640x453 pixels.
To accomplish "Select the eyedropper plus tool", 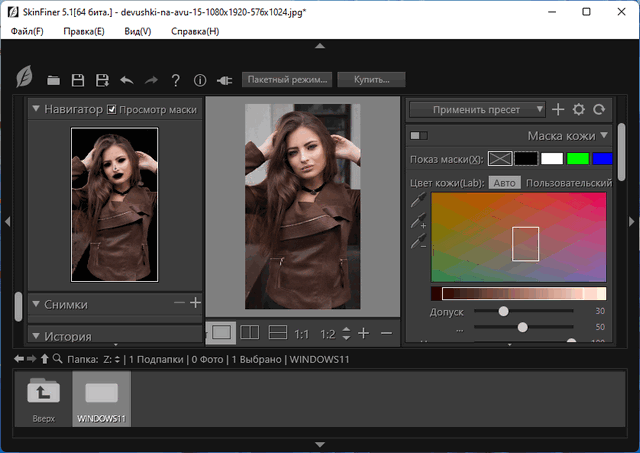I will click(418, 221).
